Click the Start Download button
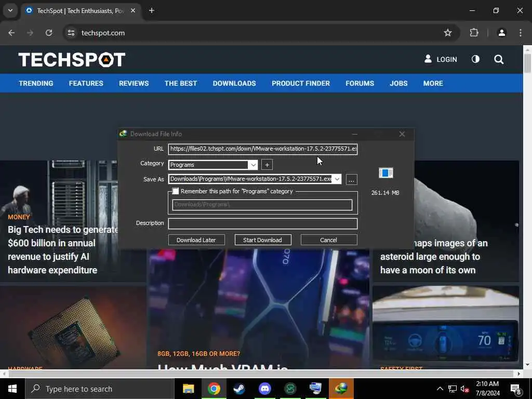The image size is (532, 399). [263, 240]
